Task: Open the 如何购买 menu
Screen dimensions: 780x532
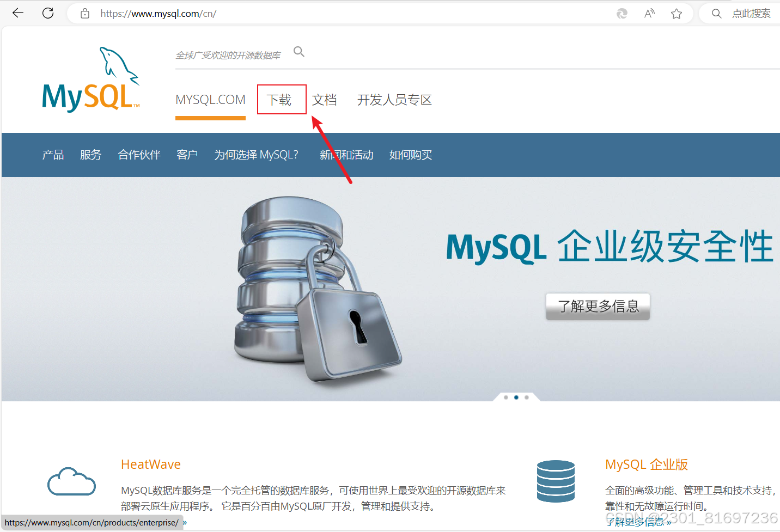Action: click(x=410, y=155)
